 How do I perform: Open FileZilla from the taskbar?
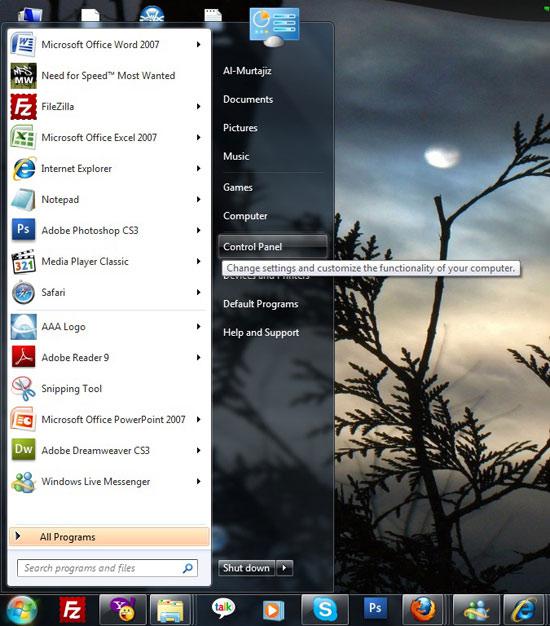pos(72,610)
